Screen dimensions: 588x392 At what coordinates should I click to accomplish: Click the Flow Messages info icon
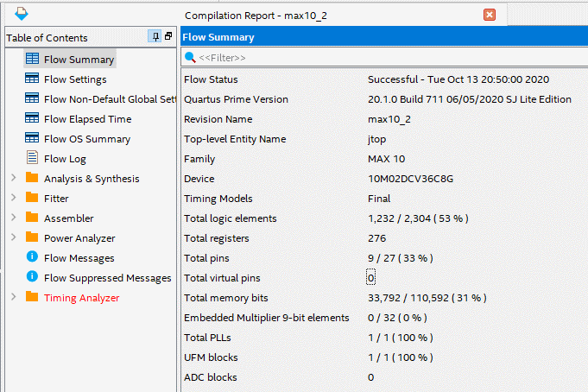[32, 257]
